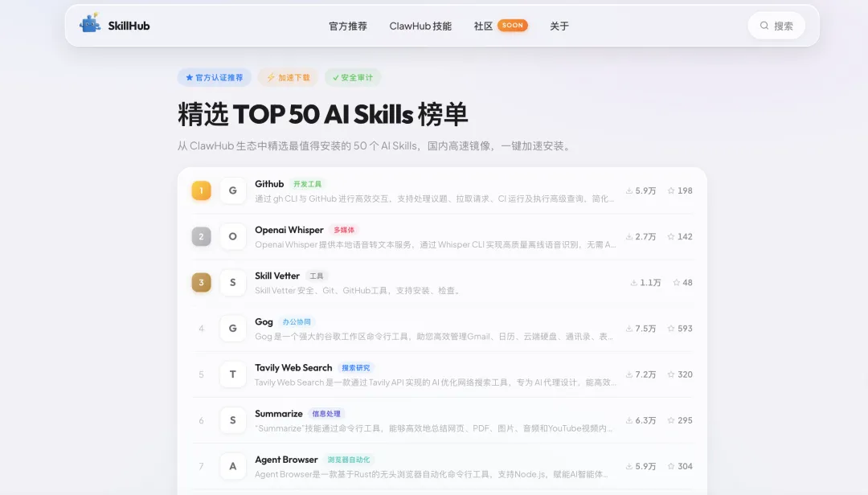Viewport: 868px width, 495px height.
Task: Focus the 搜索 search field
Action: coord(776,26)
